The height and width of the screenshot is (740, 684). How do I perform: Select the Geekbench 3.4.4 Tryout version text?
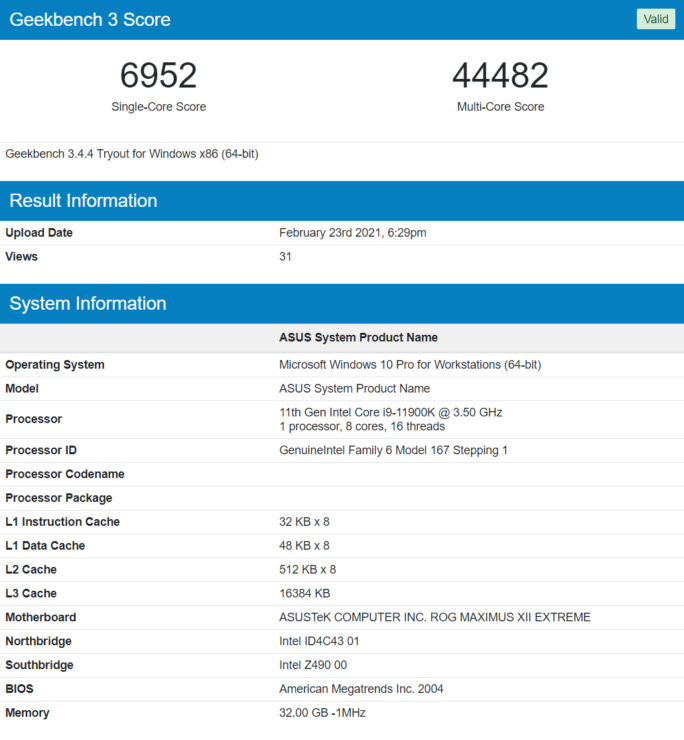click(x=132, y=154)
